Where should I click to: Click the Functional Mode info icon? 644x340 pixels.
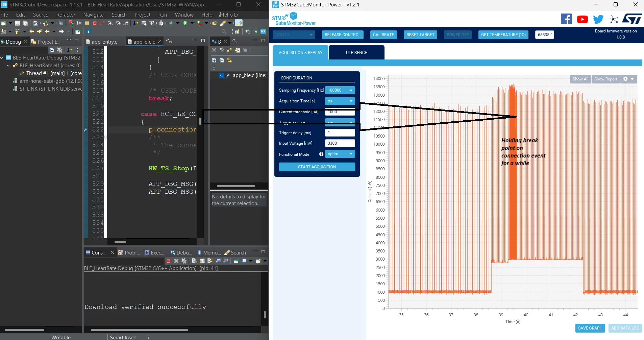[x=321, y=154]
